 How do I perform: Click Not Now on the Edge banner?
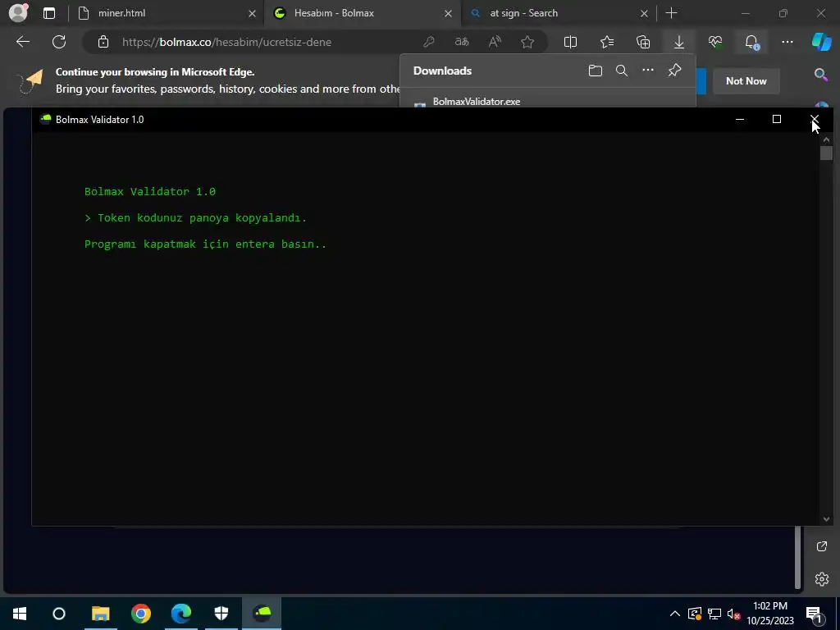[746, 81]
